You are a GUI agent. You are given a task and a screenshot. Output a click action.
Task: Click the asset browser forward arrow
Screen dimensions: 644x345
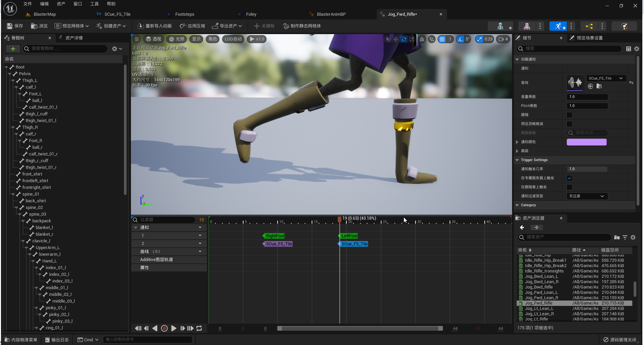536,228
